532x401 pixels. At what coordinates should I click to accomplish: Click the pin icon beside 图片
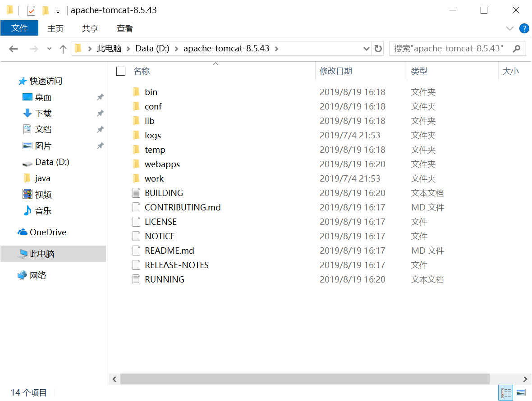tap(100, 146)
